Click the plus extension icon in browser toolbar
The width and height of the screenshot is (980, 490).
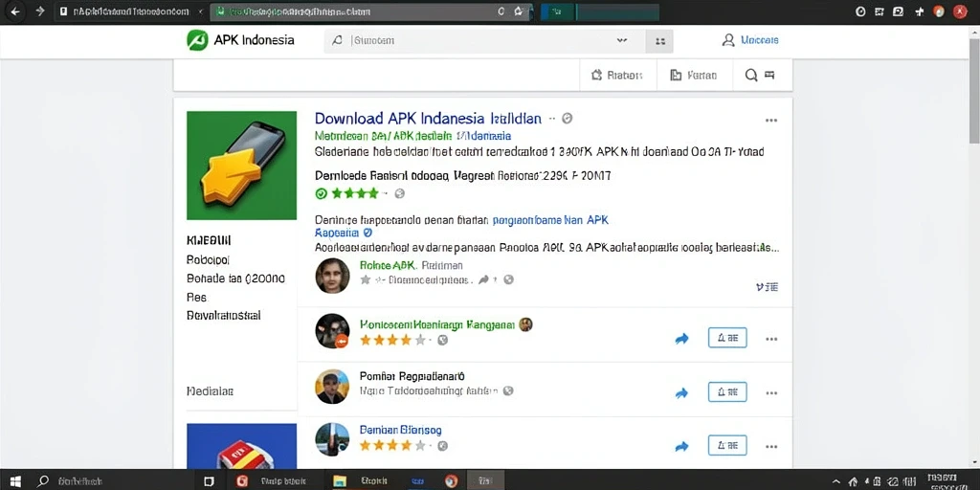tap(920, 11)
